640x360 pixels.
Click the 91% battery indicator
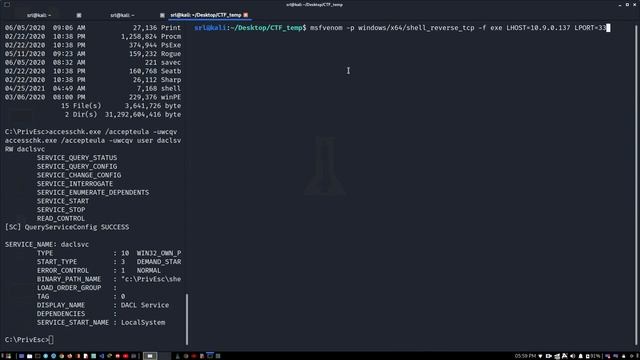(x=593, y=356)
